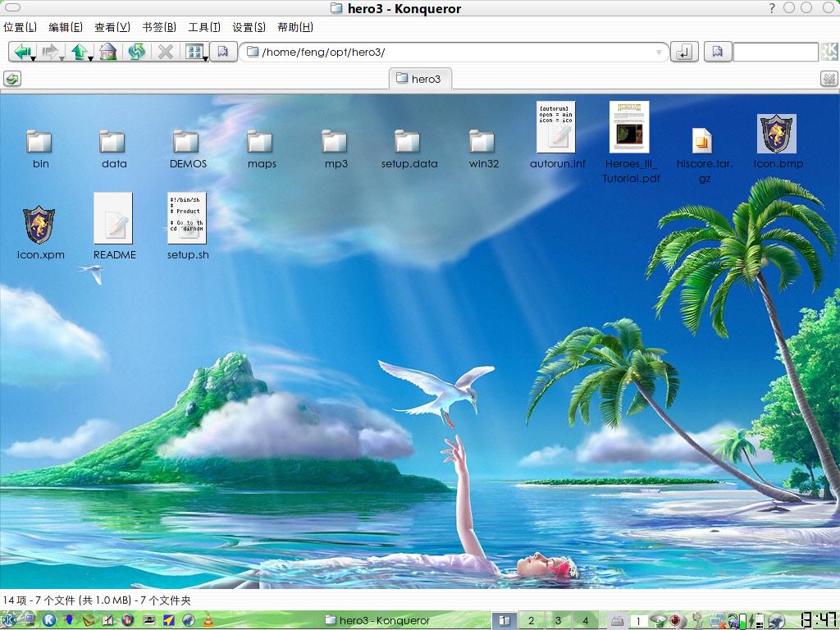Select the icon.xpm shield file

coord(40,233)
